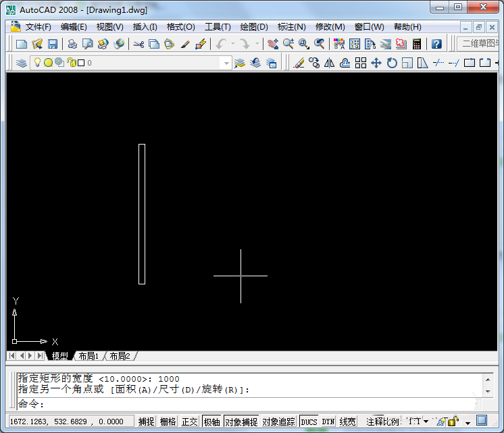
Task: Select the Offset tool icon
Action: pos(345,63)
